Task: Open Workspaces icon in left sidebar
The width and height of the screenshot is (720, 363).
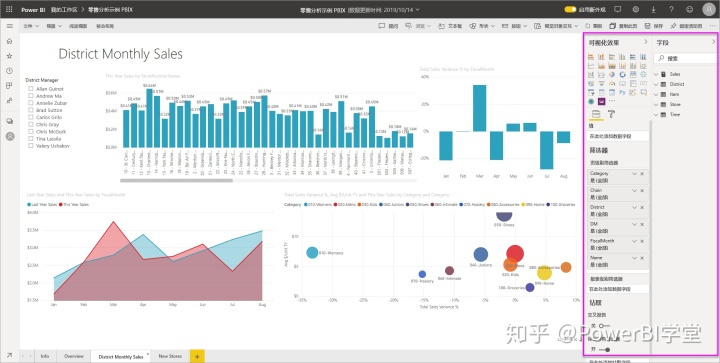Action: coord(9,121)
